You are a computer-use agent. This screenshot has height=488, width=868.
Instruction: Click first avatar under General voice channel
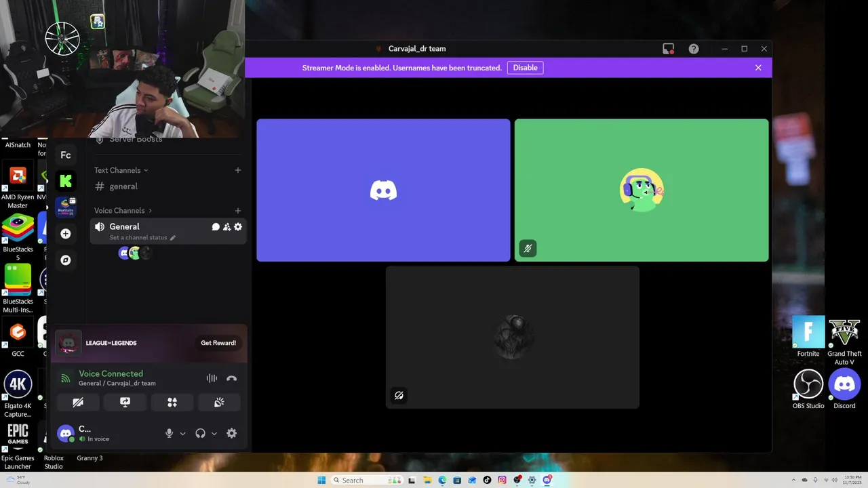[124, 253]
